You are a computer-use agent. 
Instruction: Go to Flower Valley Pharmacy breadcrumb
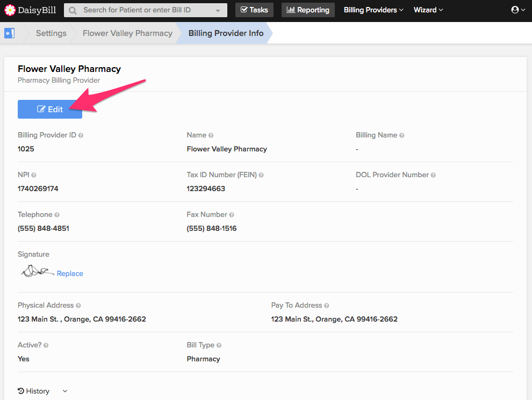(127, 33)
